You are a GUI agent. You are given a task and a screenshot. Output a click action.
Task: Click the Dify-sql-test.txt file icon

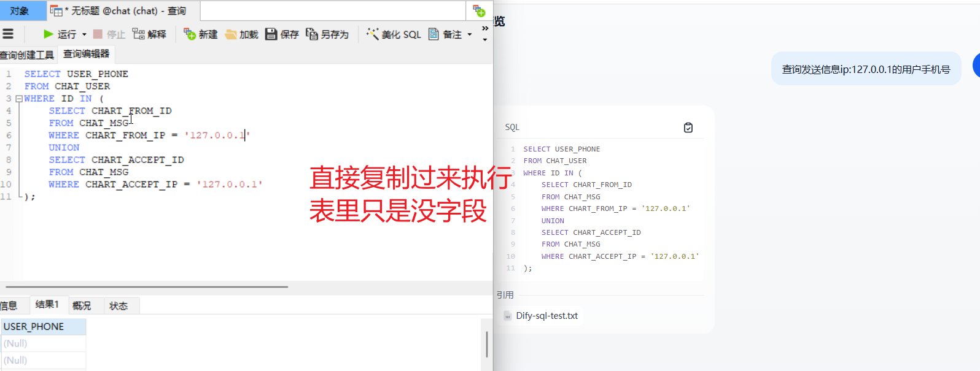pos(508,316)
